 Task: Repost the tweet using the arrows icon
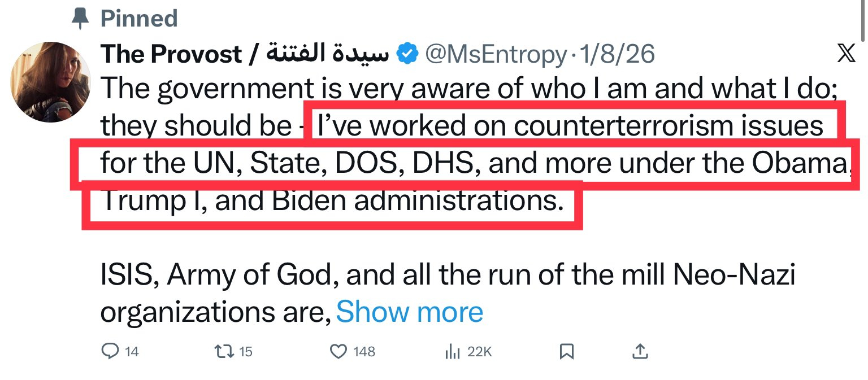point(223,352)
